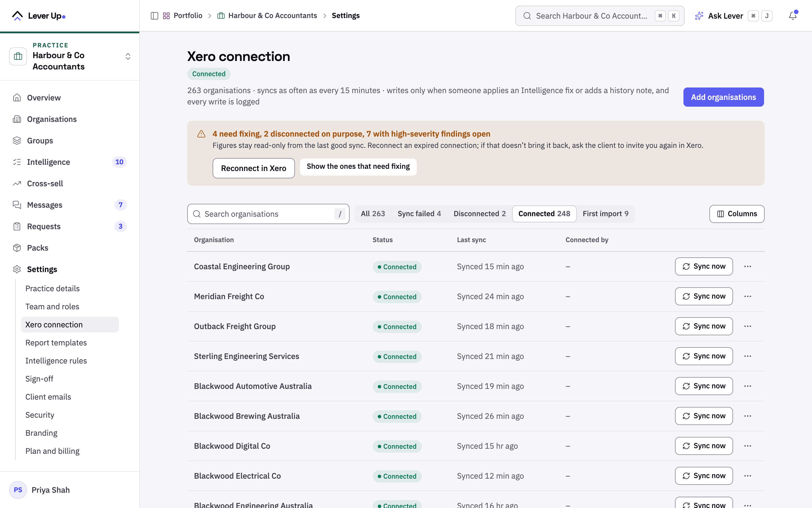The image size is (812, 508).
Task: Sync now for Outback Freight Group
Action: 704,326
